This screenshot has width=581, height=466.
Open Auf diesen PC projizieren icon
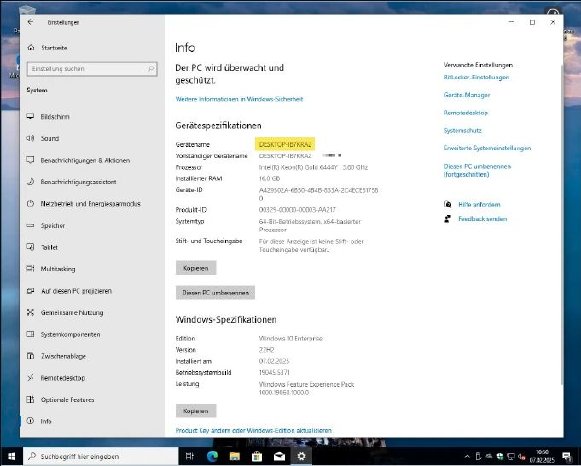pyautogui.click(x=30, y=291)
